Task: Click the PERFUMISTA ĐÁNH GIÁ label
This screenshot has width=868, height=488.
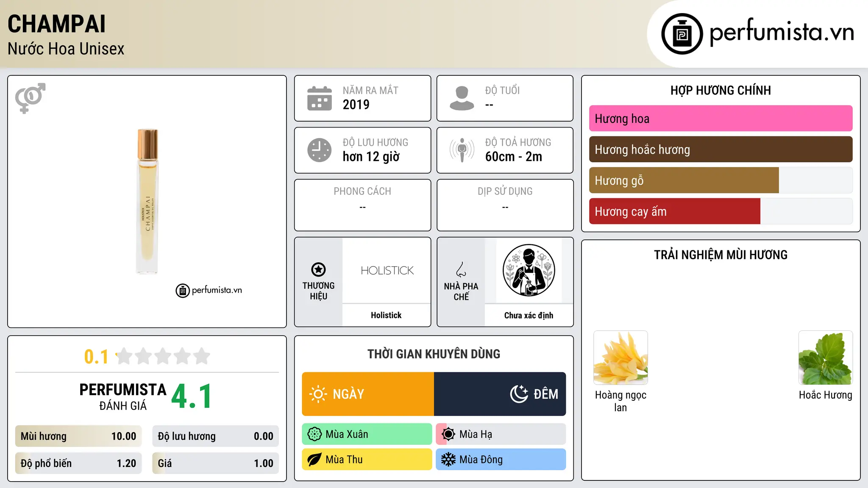Action: [x=123, y=397]
